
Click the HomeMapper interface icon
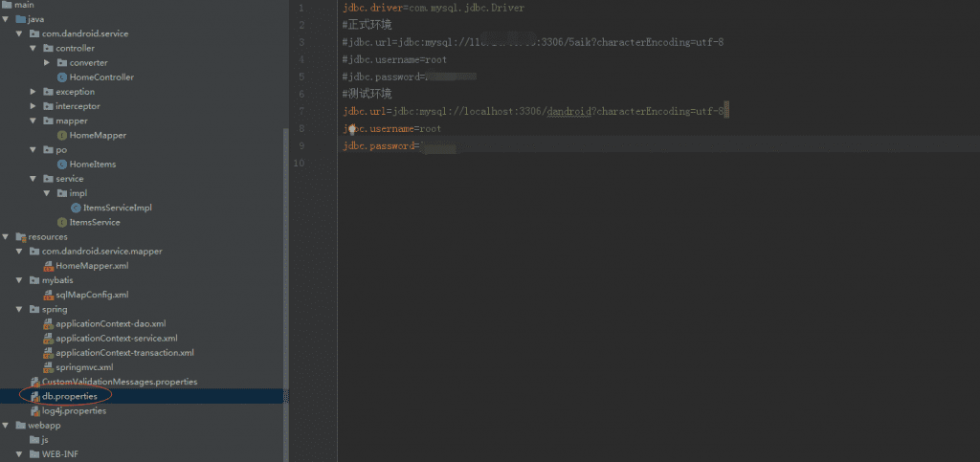click(62, 136)
